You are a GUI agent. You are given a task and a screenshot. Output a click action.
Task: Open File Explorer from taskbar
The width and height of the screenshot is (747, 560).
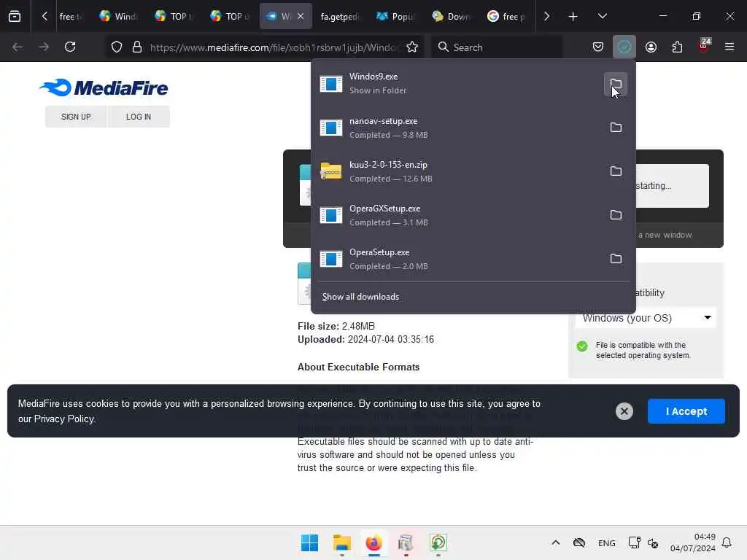pyautogui.click(x=342, y=542)
